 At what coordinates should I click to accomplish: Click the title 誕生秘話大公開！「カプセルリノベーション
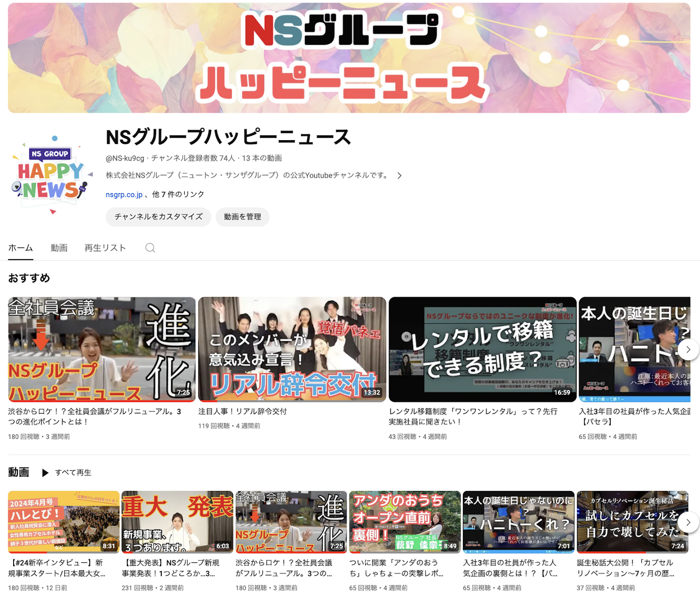tap(626, 568)
